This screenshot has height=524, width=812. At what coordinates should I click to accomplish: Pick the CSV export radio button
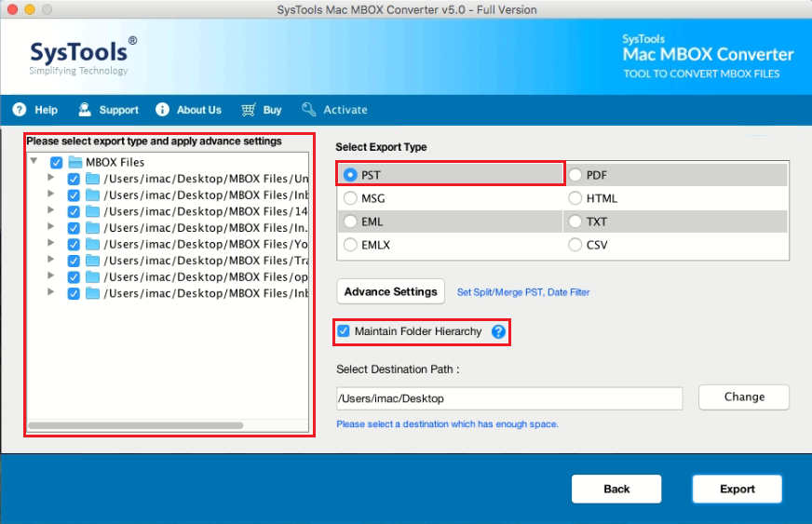coord(575,245)
